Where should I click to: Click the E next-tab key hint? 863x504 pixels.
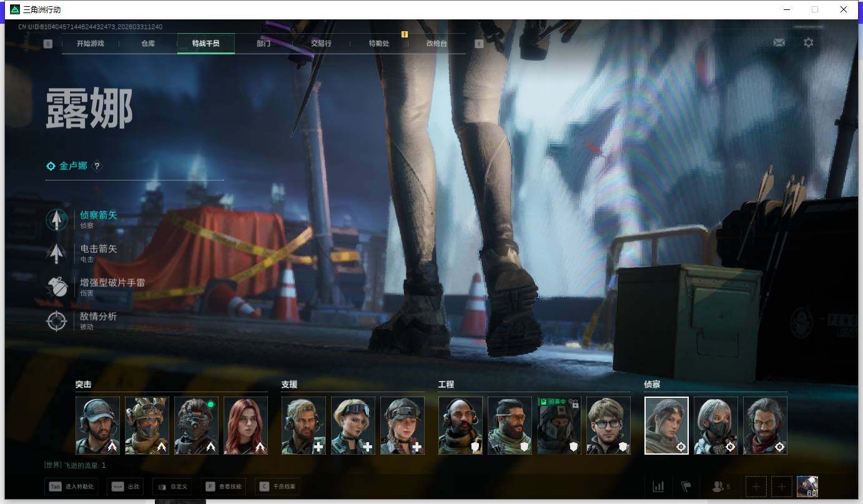point(479,44)
